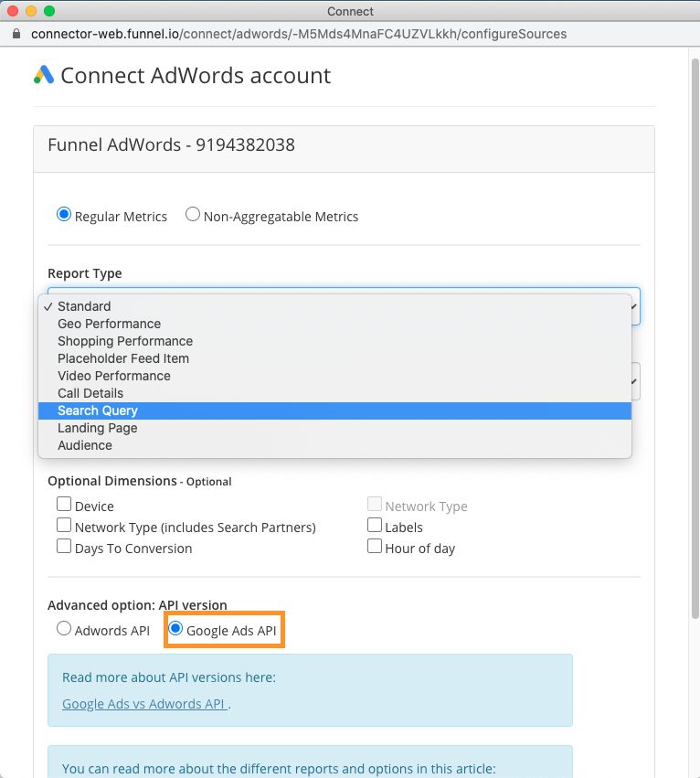Click the page vertical scrollbar
The height and width of the screenshot is (778, 700).
(x=695, y=337)
